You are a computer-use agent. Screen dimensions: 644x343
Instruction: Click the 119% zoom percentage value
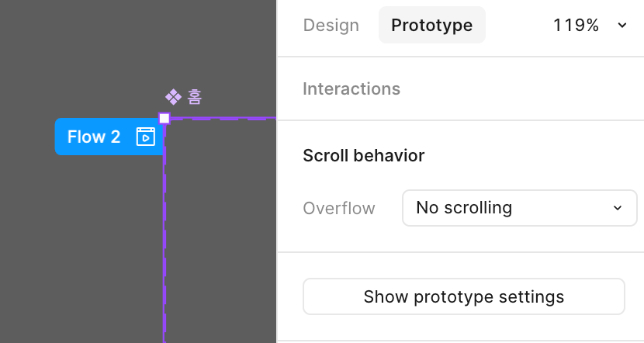coord(576,26)
